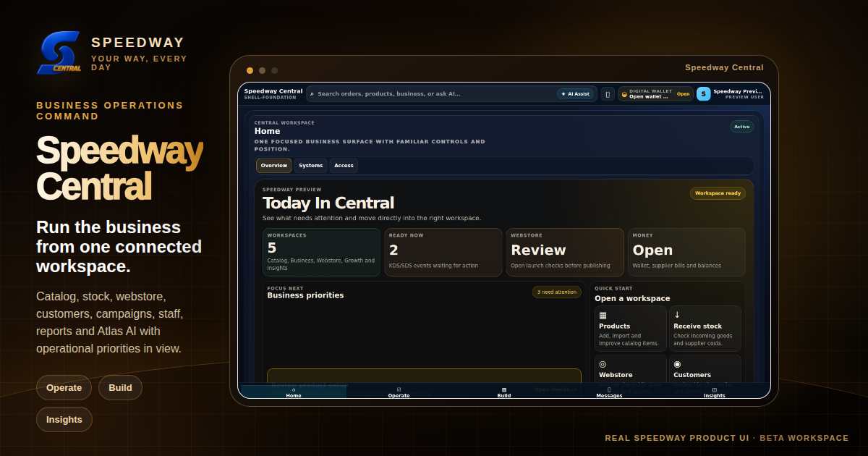This screenshot has width=868, height=456.
Task: Open Insights in bottom navigation
Action: (x=714, y=392)
